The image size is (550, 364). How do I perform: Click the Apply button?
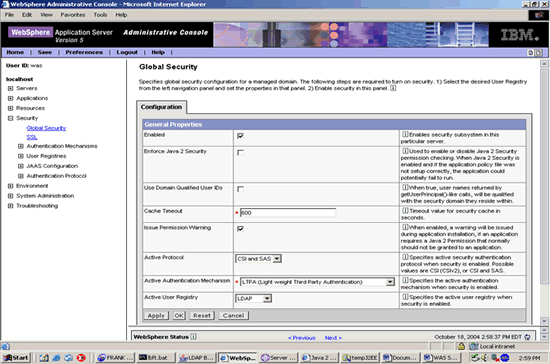(x=156, y=316)
